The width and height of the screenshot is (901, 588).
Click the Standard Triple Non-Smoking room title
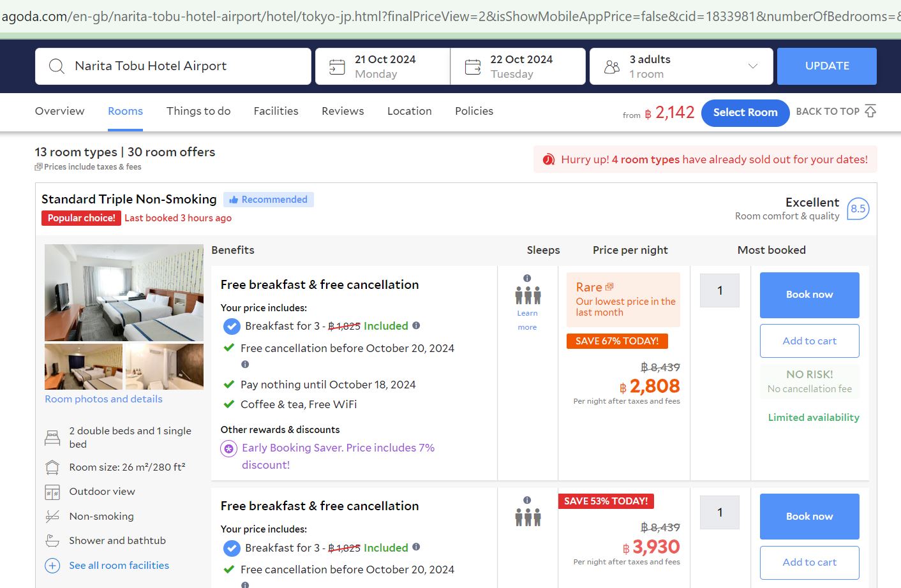[x=129, y=200]
